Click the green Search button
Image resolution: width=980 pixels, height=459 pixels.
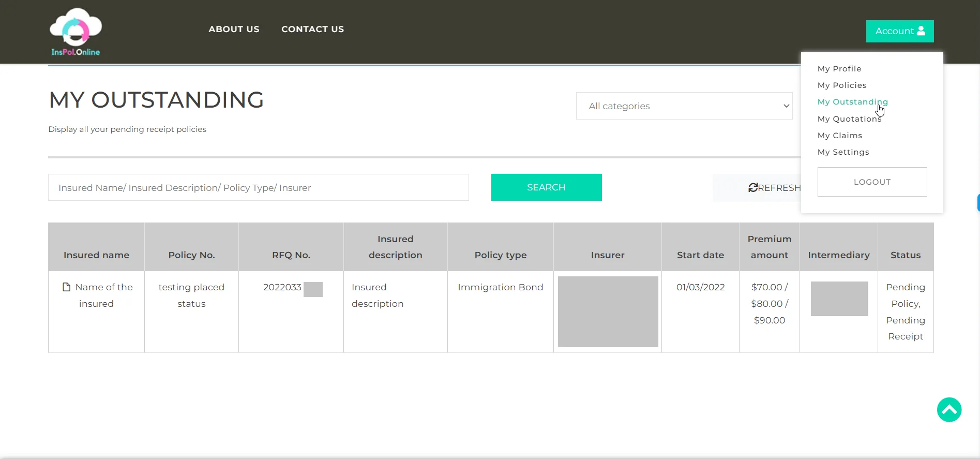coord(546,187)
